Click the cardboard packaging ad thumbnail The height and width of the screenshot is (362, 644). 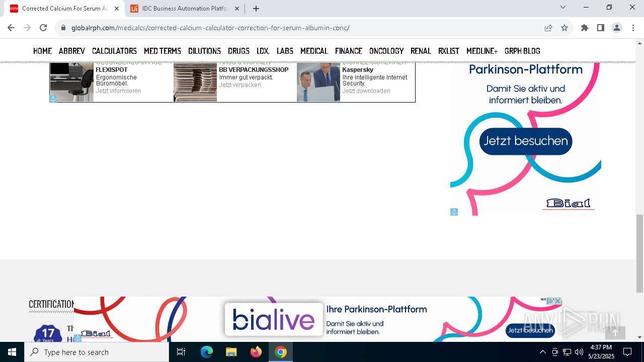(x=195, y=82)
